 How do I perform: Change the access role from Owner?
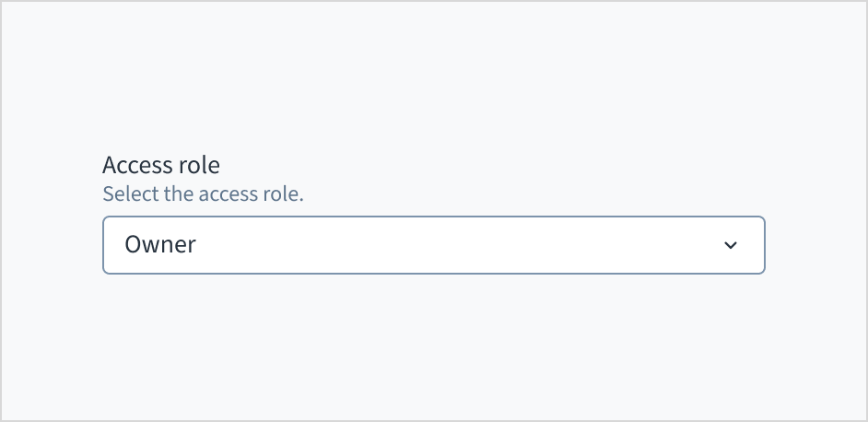tap(433, 245)
